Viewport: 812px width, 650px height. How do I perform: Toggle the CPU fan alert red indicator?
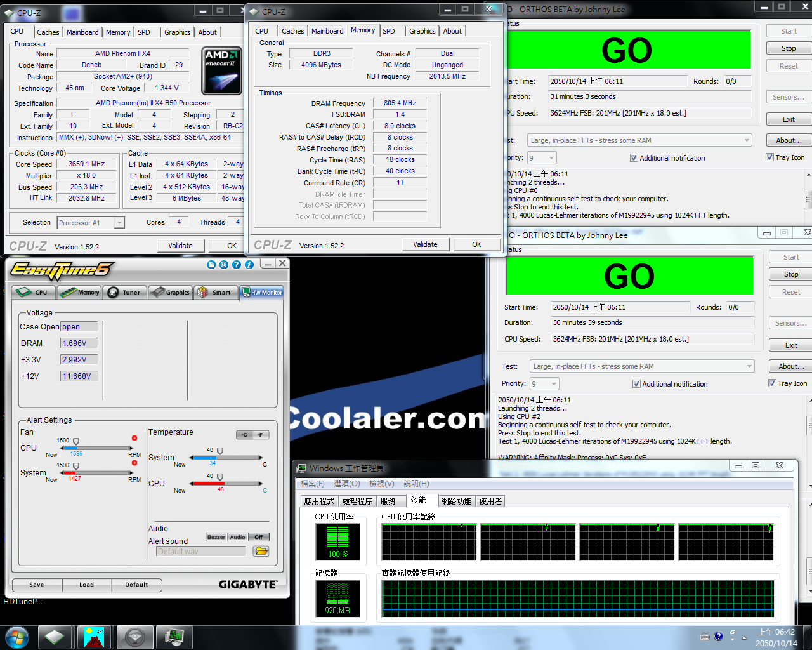click(x=134, y=438)
